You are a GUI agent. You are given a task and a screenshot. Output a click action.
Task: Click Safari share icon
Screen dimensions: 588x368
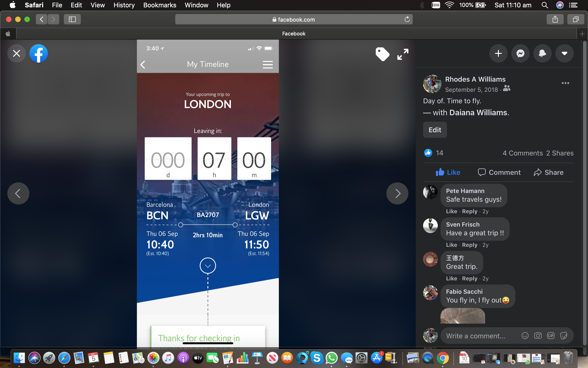point(555,19)
